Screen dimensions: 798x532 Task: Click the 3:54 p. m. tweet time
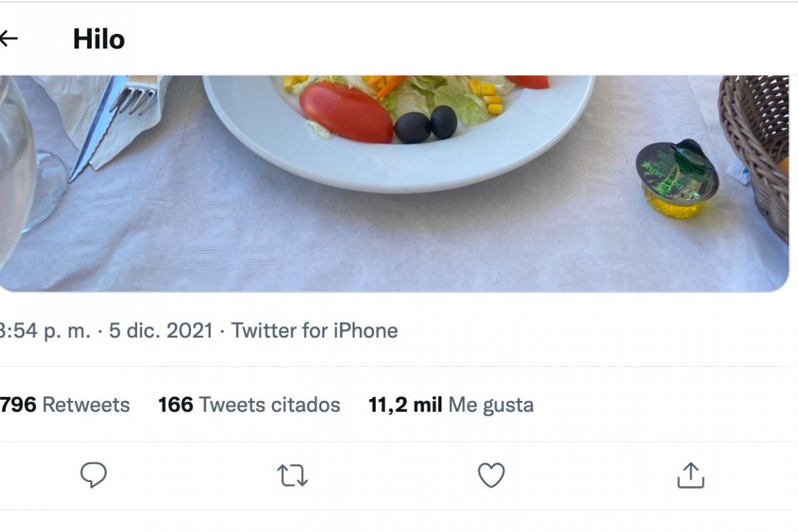[x=45, y=331]
